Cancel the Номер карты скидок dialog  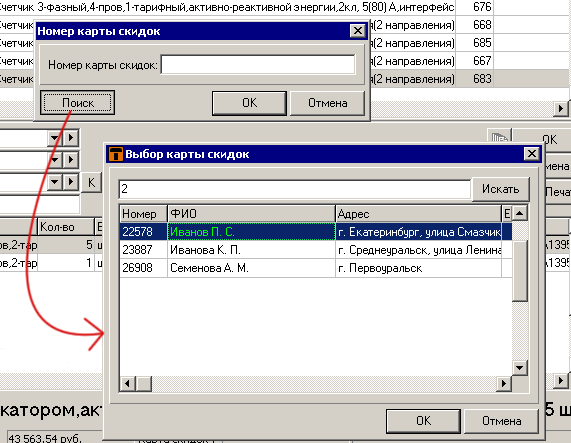click(327, 103)
